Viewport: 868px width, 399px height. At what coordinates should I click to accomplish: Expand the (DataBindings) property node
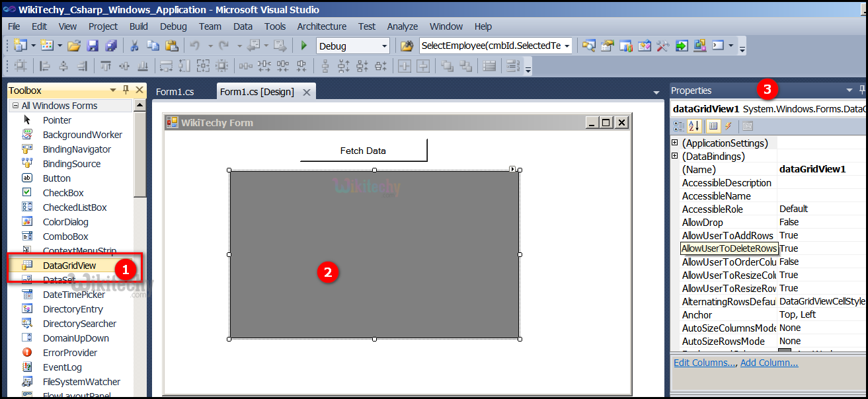click(x=675, y=157)
